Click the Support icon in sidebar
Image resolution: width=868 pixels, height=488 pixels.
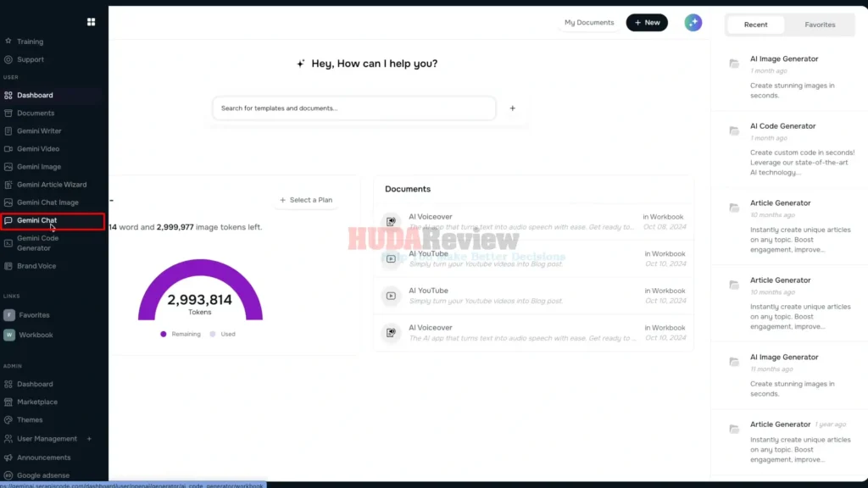coord(8,59)
